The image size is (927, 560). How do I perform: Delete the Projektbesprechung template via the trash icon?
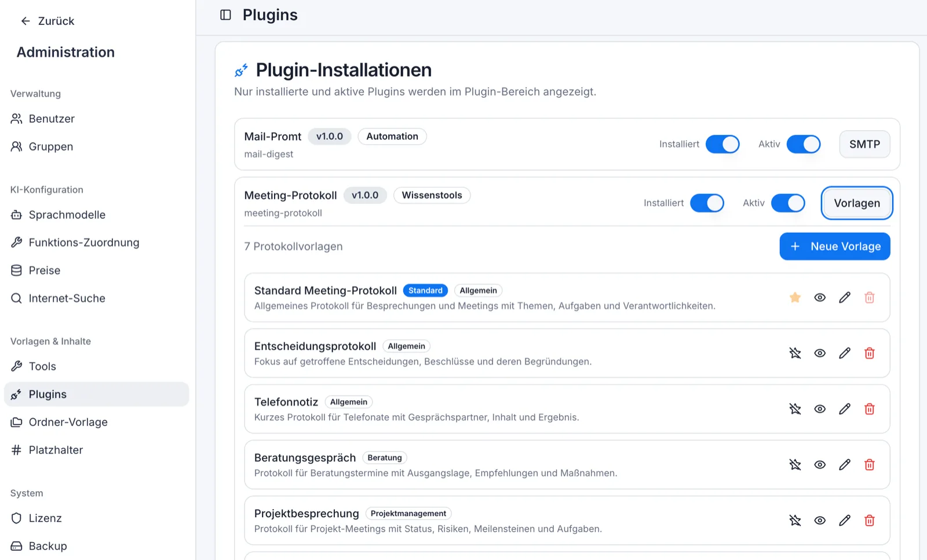(869, 521)
